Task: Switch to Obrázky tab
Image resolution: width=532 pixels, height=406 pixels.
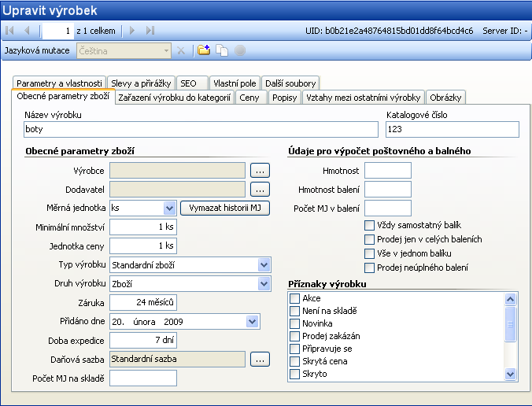Action: [445, 98]
